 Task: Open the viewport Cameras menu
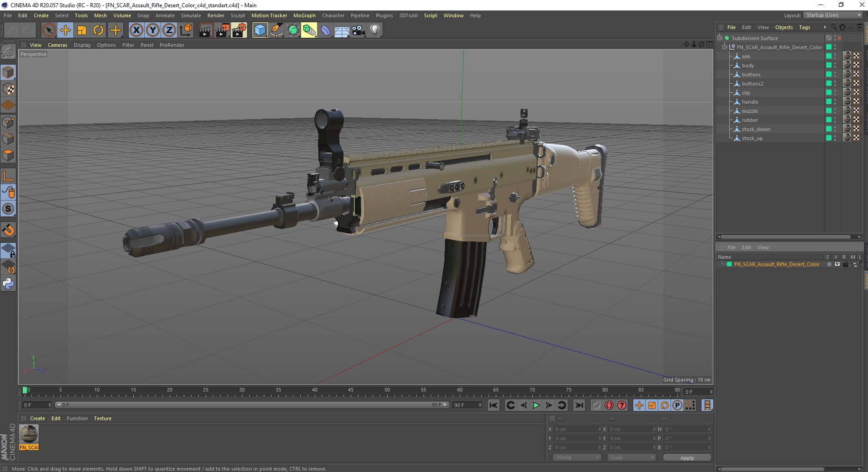pyautogui.click(x=57, y=45)
